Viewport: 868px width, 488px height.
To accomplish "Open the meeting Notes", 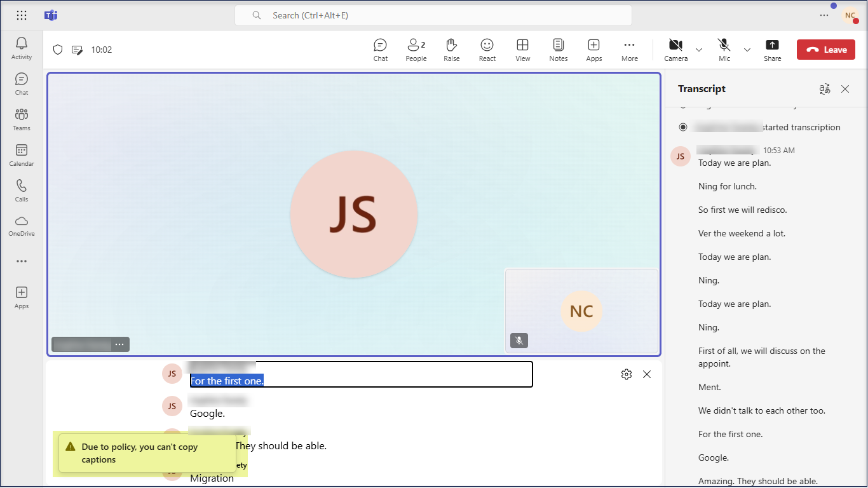I will point(558,50).
